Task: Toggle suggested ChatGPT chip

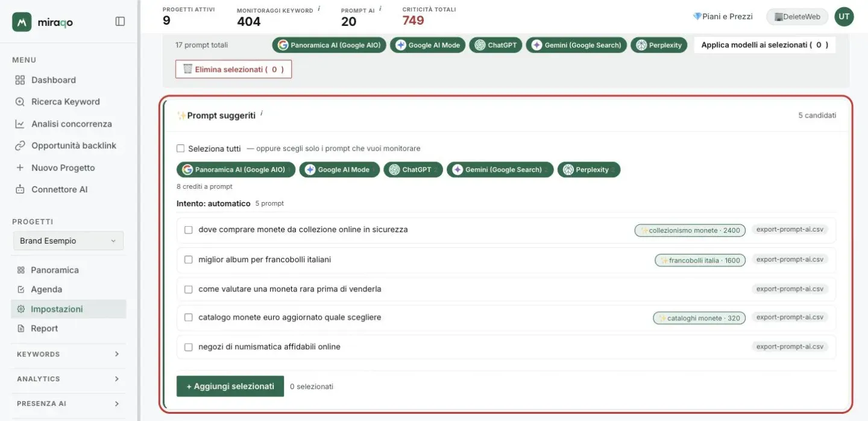Action: 413,170
